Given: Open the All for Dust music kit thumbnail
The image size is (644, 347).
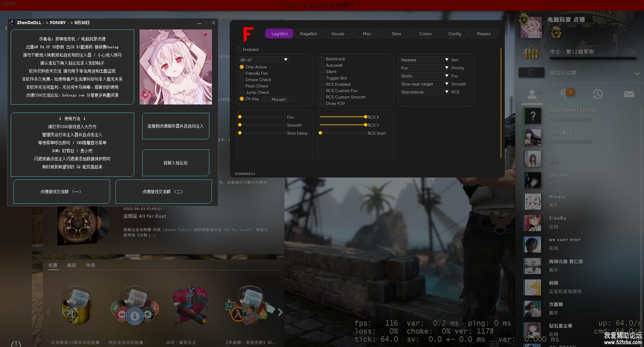Looking at the screenshot, I should pos(84,225).
